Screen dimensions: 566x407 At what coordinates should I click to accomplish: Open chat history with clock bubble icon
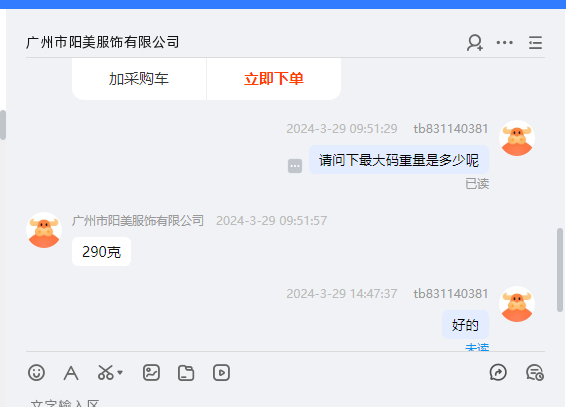tap(535, 373)
